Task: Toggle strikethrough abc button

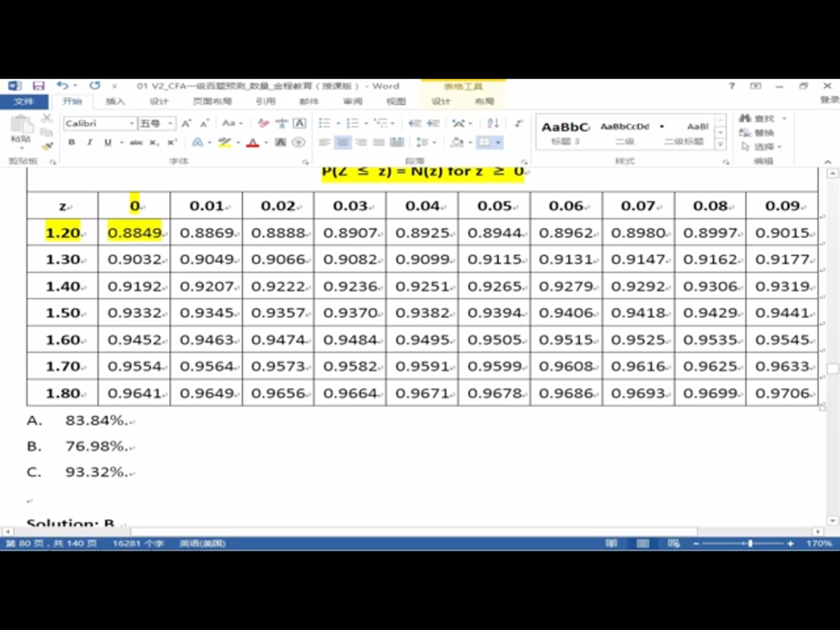Action: pos(136,143)
